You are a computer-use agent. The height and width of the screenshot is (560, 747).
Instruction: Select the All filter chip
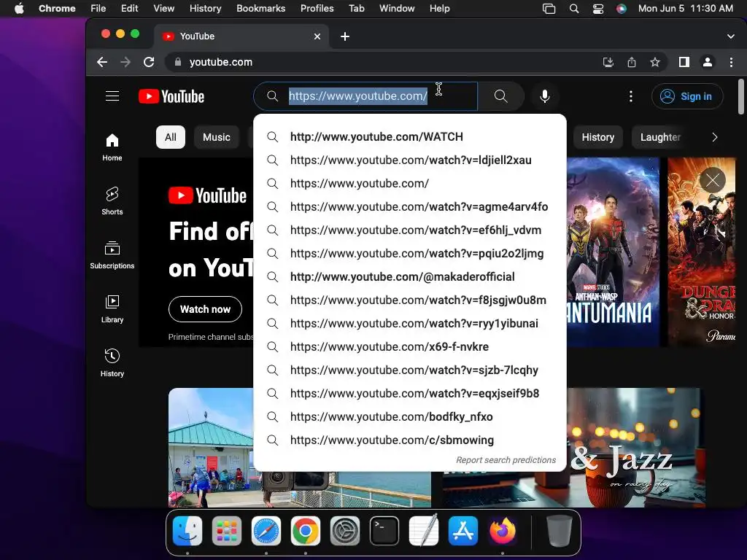coord(171,137)
